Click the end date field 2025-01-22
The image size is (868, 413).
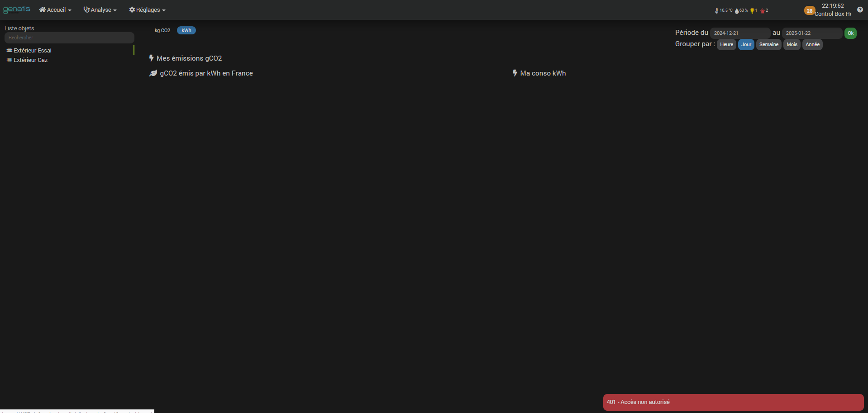pos(812,33)
